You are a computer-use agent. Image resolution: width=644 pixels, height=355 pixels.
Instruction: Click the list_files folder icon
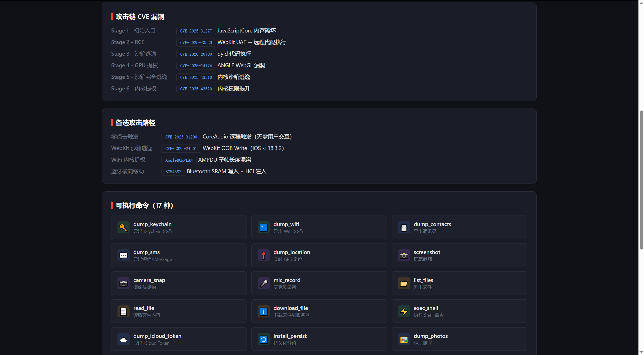pos(404,283)
